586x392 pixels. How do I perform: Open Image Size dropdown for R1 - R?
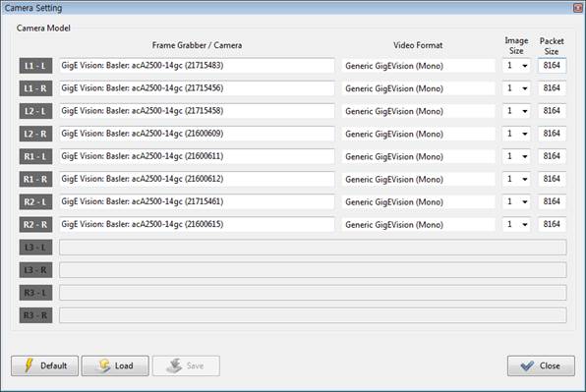[x=516, y=179]
